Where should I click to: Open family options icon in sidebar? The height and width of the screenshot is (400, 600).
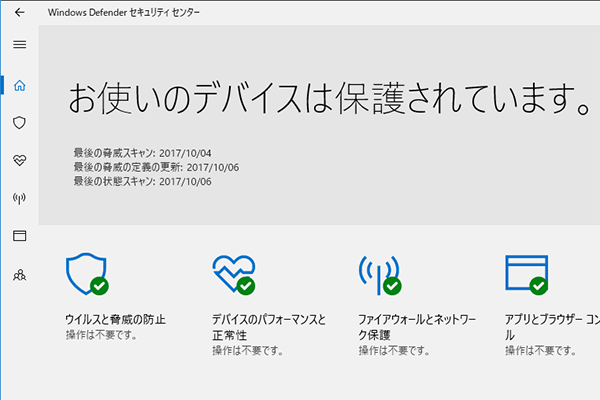[20, 274]
